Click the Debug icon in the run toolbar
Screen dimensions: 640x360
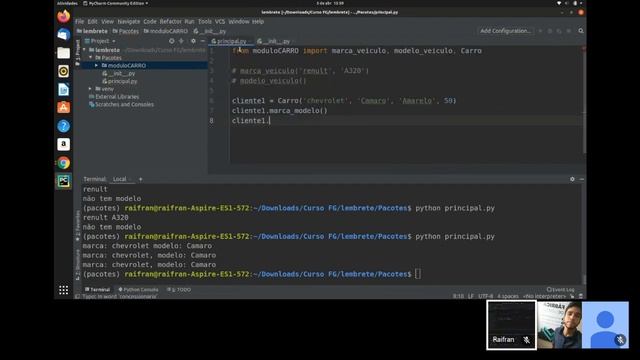(550, 31)
